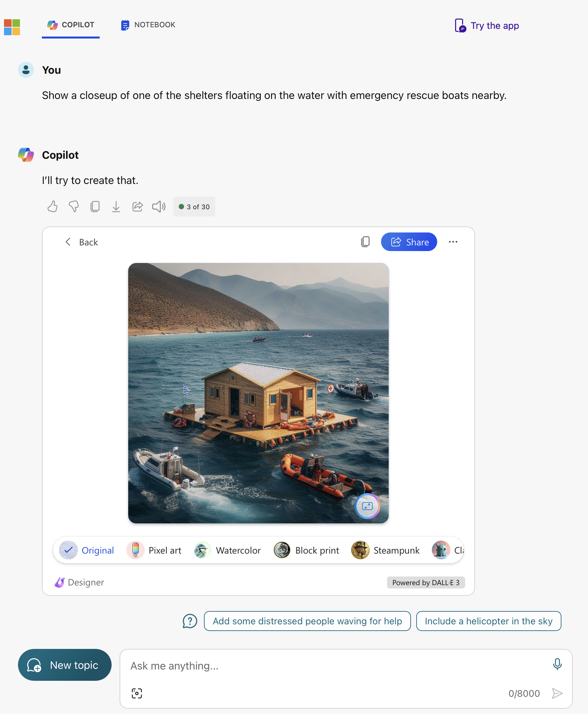
Task: Choose 'Include a helicopter in the sky' suggestion
Action: 488,621
